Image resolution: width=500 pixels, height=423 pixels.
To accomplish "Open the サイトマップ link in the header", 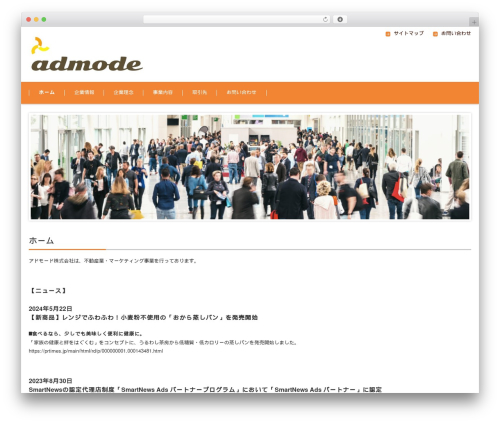I will click(x=409, y=33).
